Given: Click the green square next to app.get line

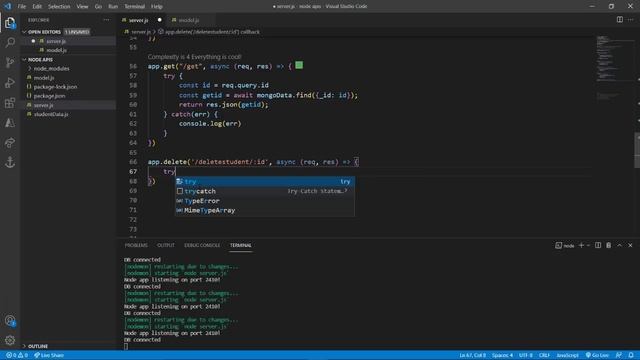Looking at the screenshot, I should click(299, 65).
